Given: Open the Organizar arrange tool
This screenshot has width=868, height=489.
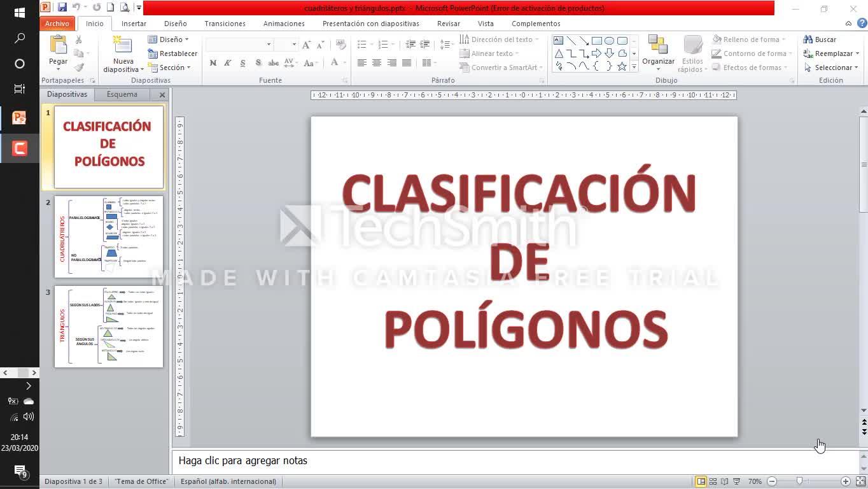Looking at the screenshot, I should click(658, 52).
